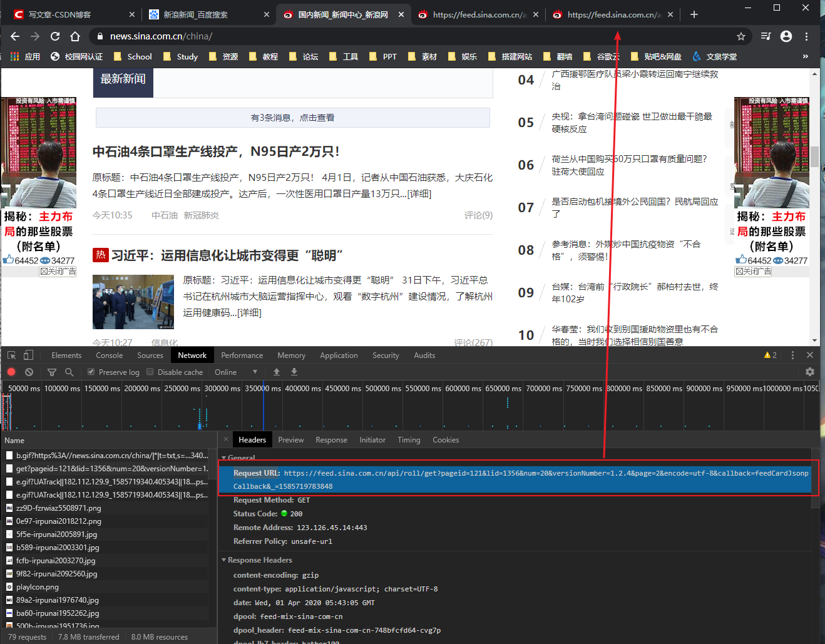Open the Apps shortcut in the bookmarks bar
This screenshot has height=644, width=825.
tap(25, 56)
